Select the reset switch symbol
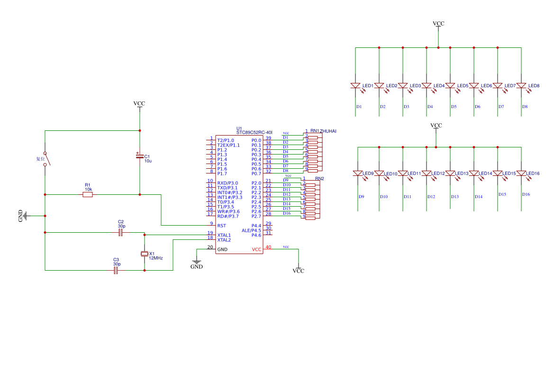The height and width of the screenshot is (392, 554). click(x=46, y=159)
